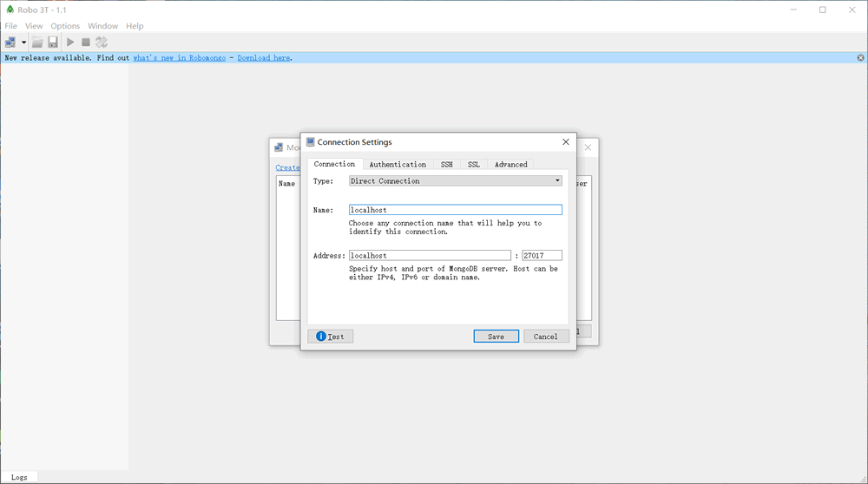Viewport: 868px width, 484px height.
Task: Click the Execute play icon
Action: (x=70, y=42)
